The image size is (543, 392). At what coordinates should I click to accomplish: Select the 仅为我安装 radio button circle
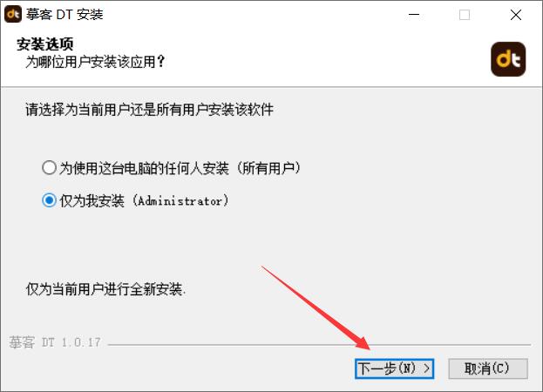coord(49,200)
